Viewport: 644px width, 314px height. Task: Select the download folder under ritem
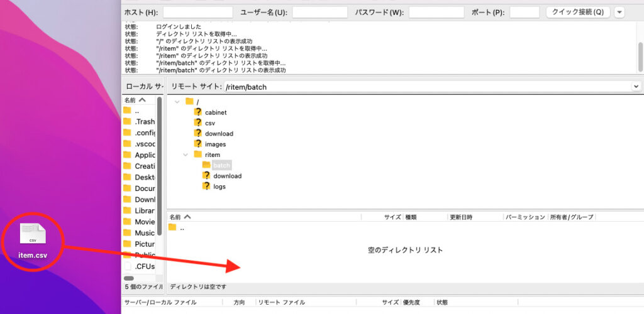[x=228, y=176]
